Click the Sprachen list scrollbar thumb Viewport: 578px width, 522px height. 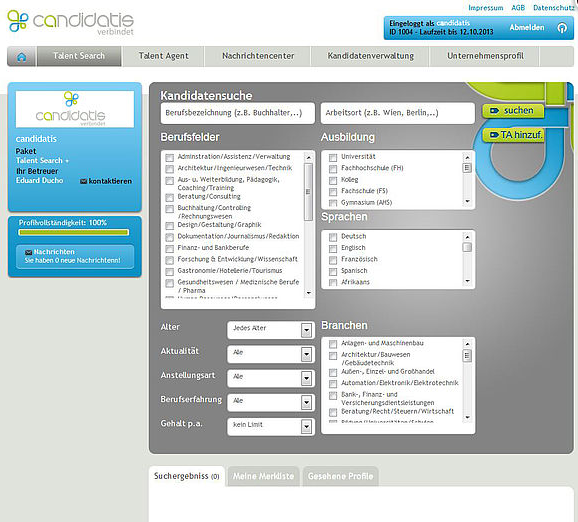[467, 247]
